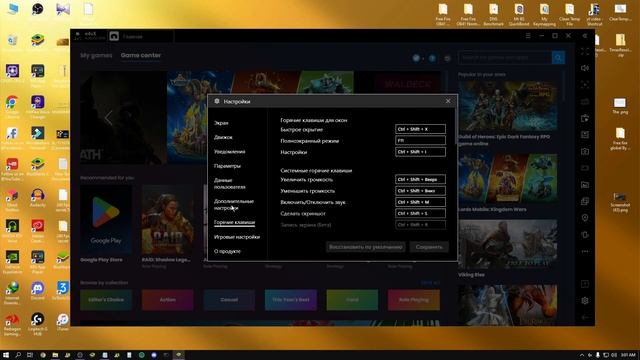
Task: Toggle fullscreen from the BlueStacks side toolbar
Action: [585, 51]
